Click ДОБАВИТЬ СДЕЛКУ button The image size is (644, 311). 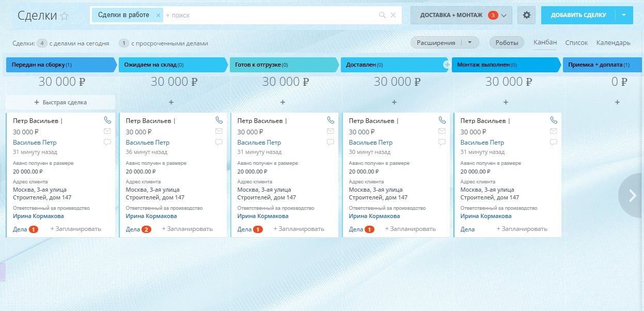tap(578, 15)
